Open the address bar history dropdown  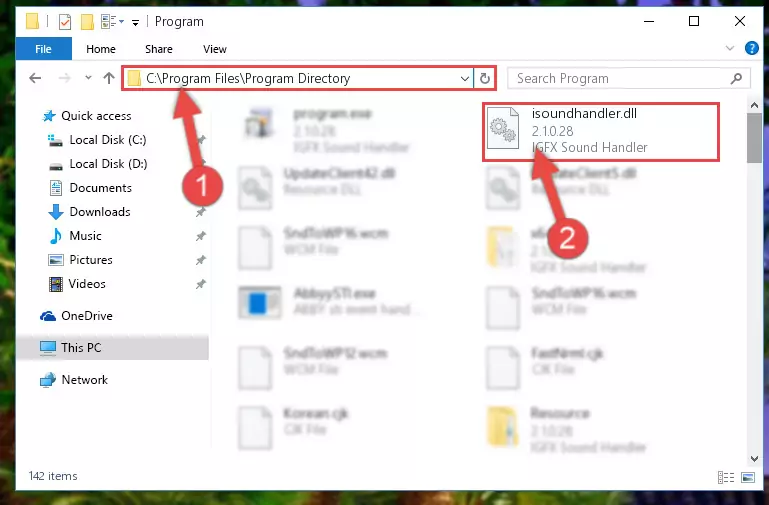[x=464, y=78]
